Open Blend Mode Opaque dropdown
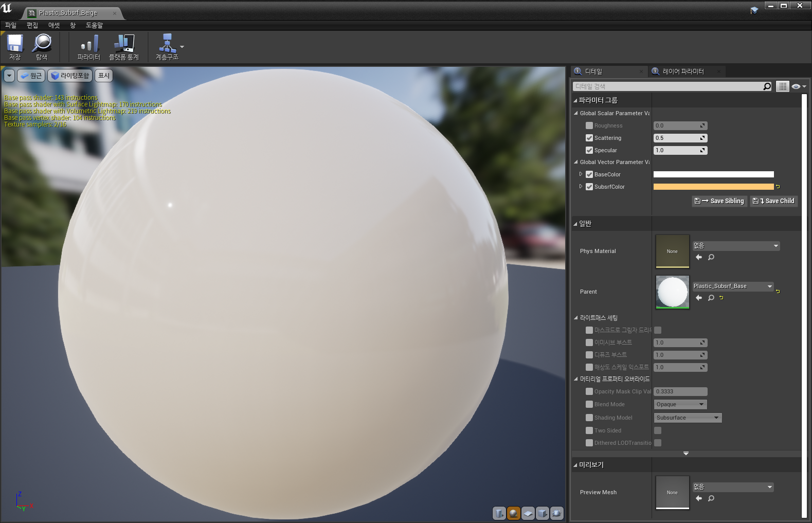812x523 pixels. point(680,404)
